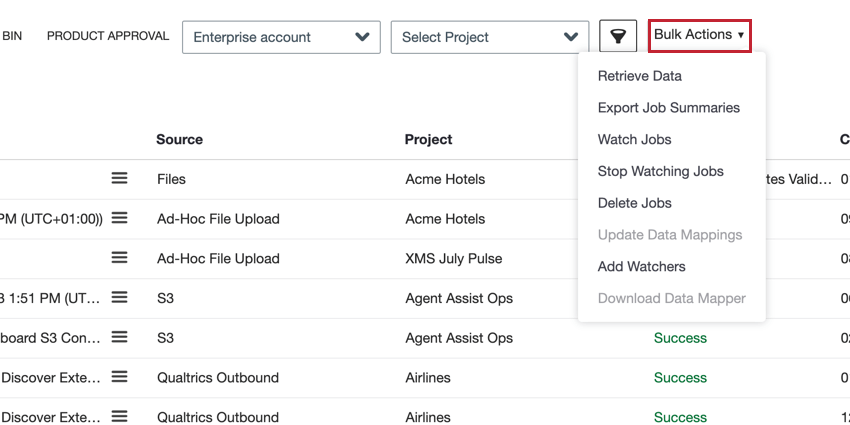Image resolution: width=850 pixels, height=425 pixels.
Task: Open hamburger menu for XMS July Pulse row
Action: click(x=119, y=258)
